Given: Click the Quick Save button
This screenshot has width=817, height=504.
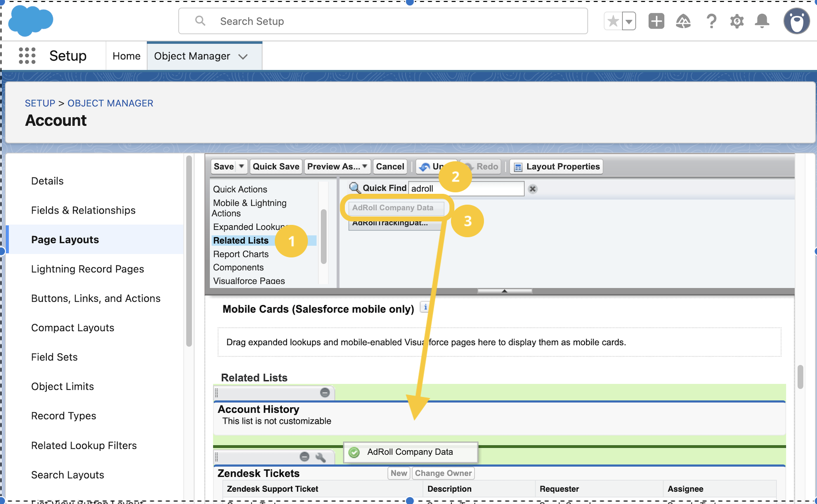Looking at the screenshot, I should [x=276, y=167].
